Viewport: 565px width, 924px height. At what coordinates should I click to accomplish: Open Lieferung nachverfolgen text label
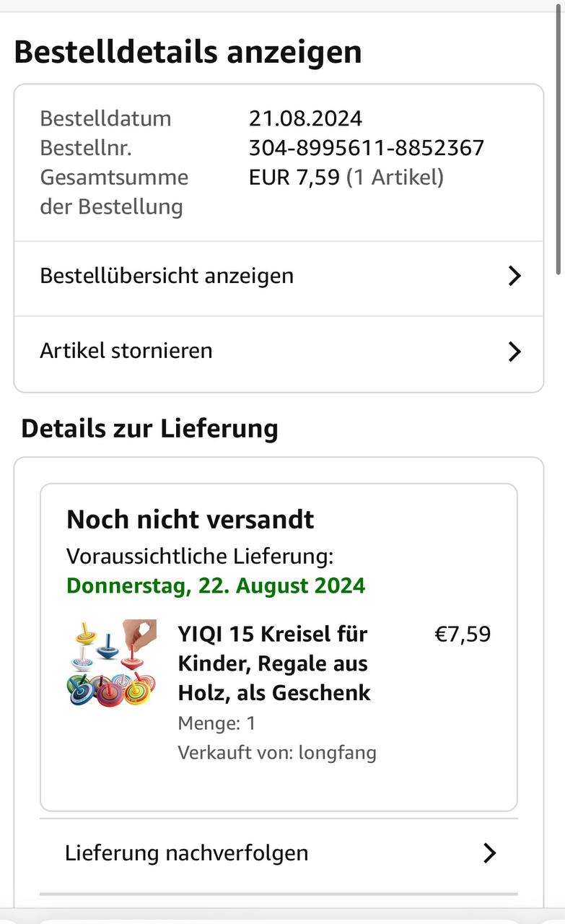coord(186,853)
